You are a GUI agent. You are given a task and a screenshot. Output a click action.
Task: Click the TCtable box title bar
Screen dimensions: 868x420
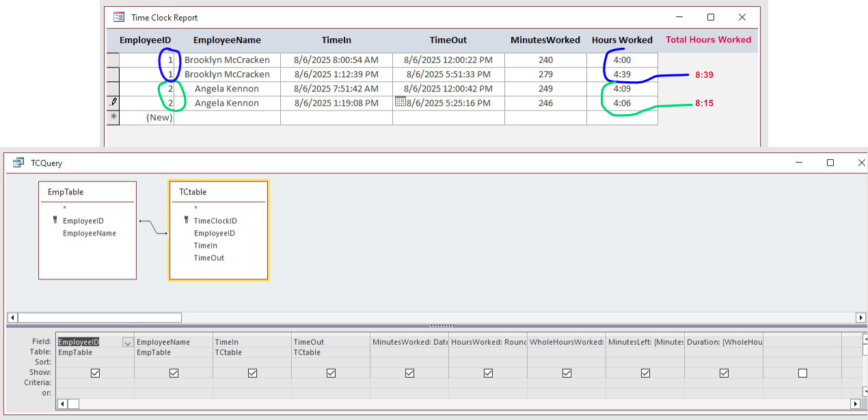(x=219, y=192)
